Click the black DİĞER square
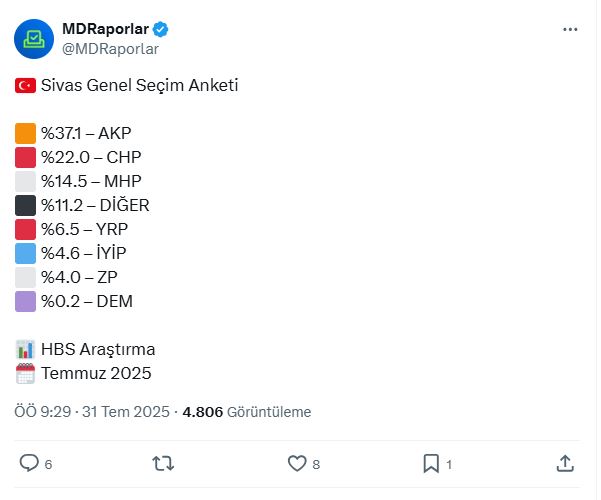Image resolution: width=601 pixels, height=500 pixels. click(x=25, y=206)
